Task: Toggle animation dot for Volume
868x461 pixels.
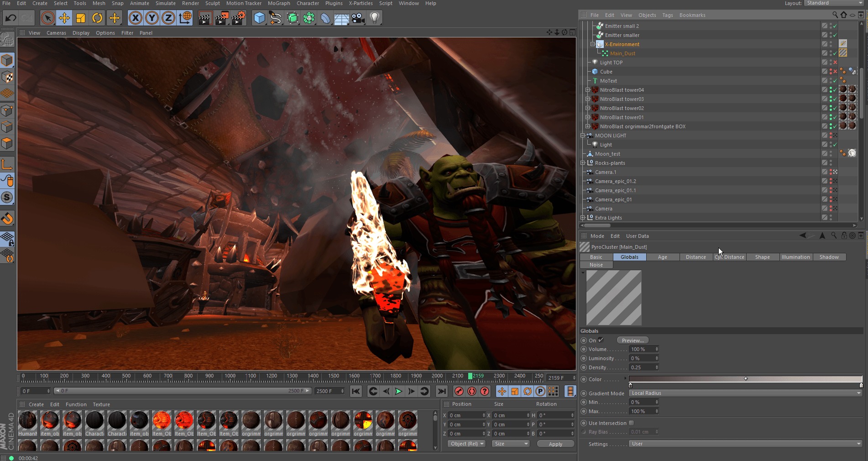Action: click(584, 349)
